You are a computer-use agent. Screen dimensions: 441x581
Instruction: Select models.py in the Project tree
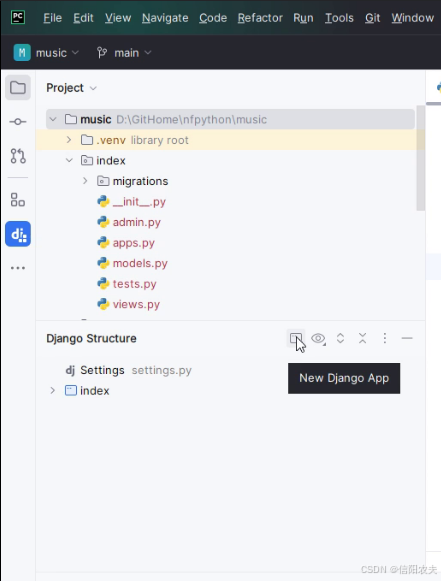point(140,263)
